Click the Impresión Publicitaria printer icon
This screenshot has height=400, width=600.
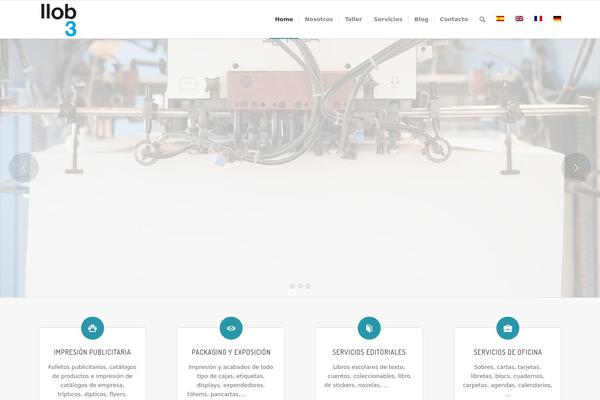pyautogui.click(x=93, y=328)
